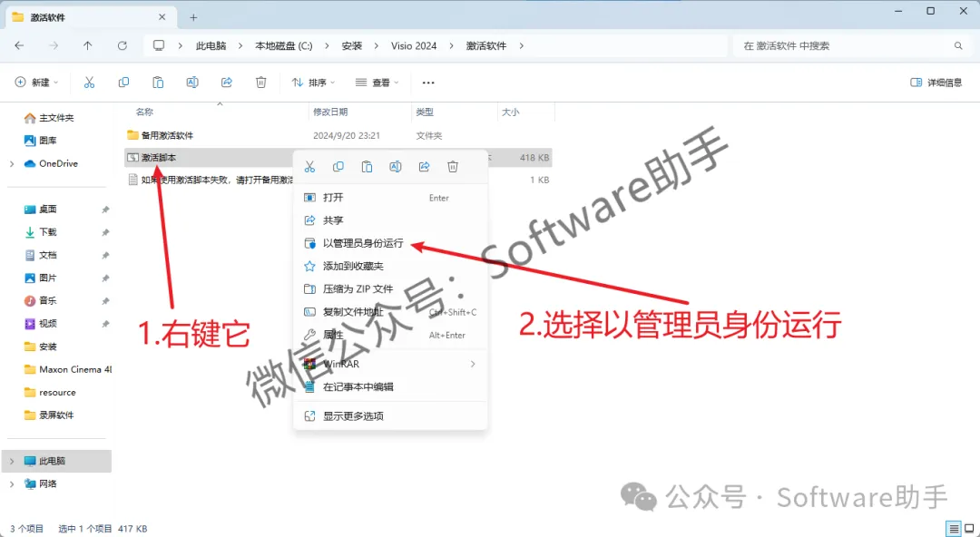The width and height of the screenshot is (980, 537).
Task: Open the more options ellipsis menu
Action: tap(428, 83)
